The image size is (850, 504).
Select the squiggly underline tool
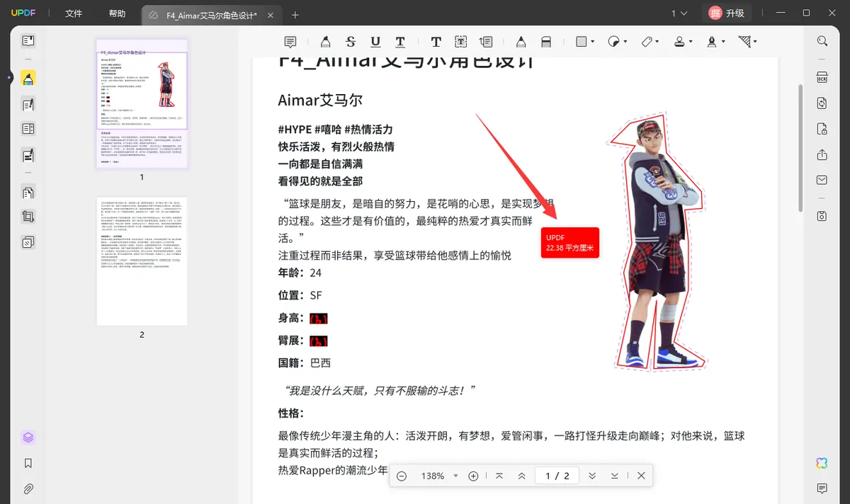(400, 42)
